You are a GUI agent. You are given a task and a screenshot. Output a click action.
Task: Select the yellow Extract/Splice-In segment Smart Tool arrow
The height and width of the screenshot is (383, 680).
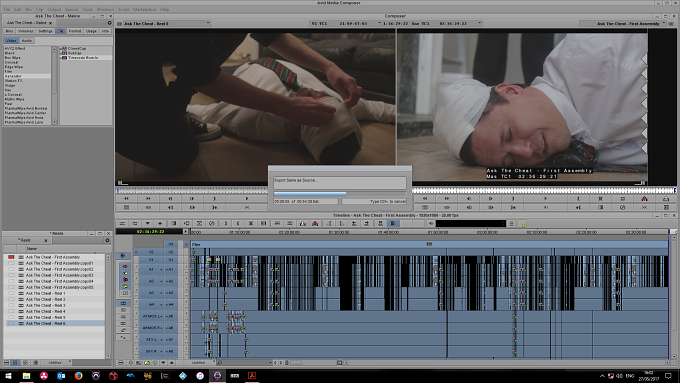pos(125,273)
